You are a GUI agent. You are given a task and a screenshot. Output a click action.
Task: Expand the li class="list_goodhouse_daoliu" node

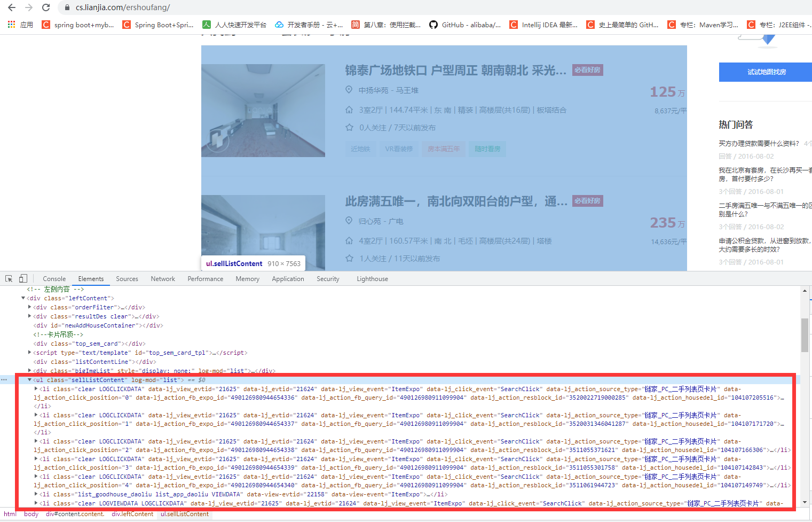click(36, 494)
